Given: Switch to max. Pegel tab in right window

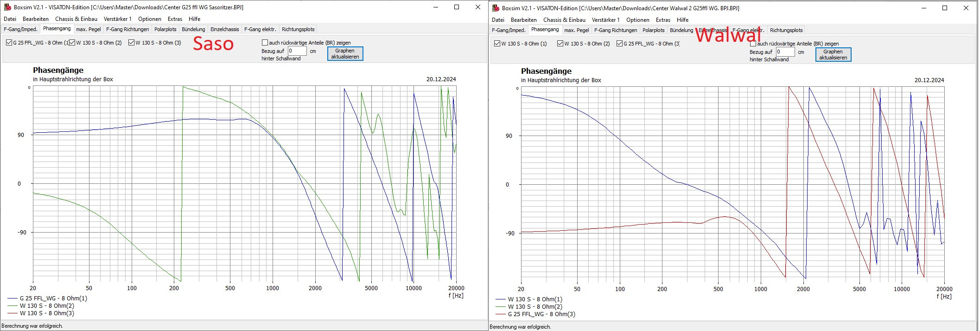Looking at the screenshot, I should [x=577, y=30].
